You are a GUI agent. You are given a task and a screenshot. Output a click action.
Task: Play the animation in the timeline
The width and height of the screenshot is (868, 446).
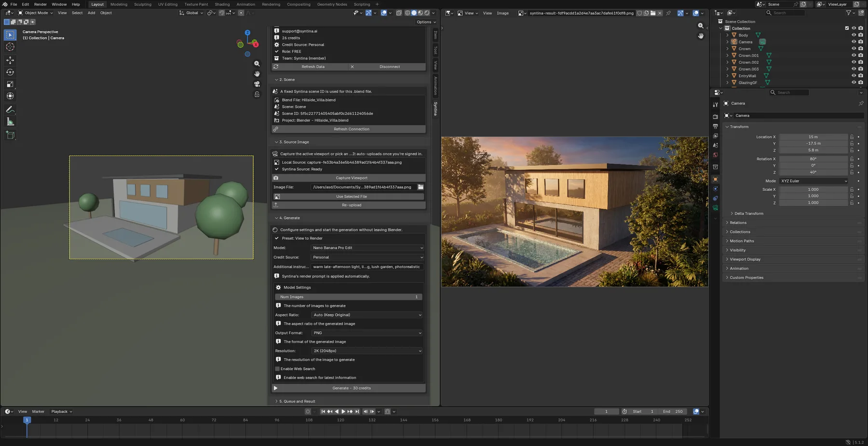click(343, 412)
